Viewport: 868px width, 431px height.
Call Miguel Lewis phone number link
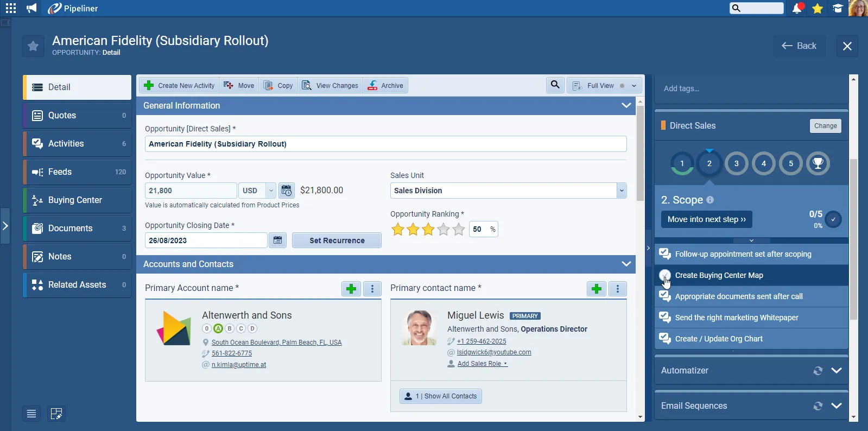coord(481,341)
